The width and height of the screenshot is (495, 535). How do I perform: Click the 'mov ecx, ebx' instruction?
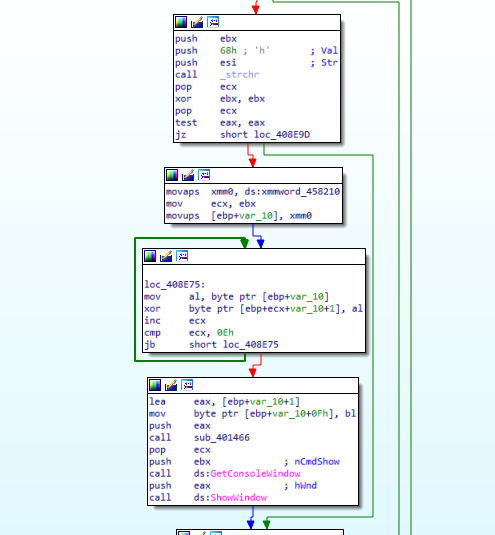point(211,204)
